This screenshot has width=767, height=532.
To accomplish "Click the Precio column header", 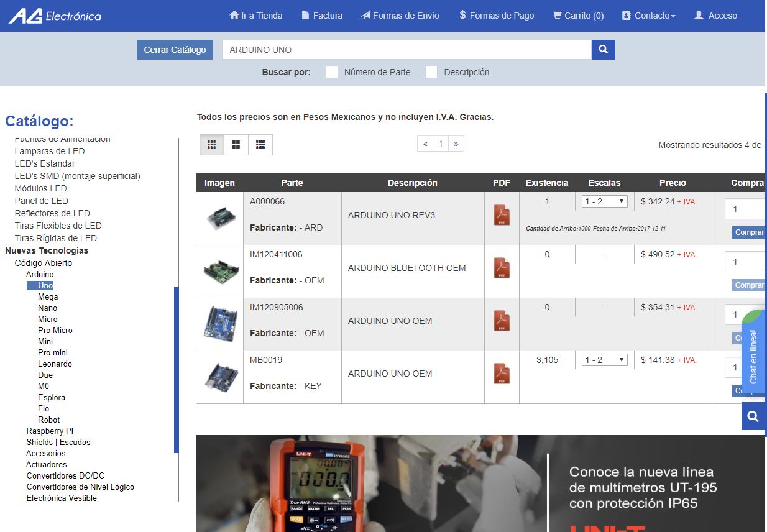I will coord(673,183).
